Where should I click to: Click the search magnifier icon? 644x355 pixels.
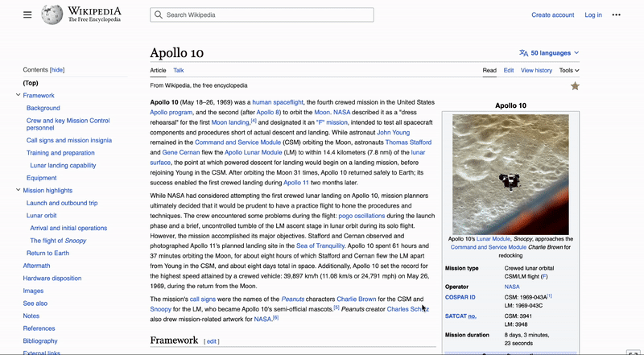pyautogui.click(x=159, y=14)
